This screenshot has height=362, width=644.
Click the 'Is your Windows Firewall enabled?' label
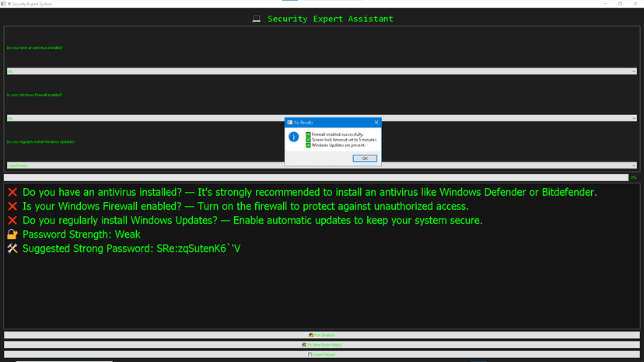click(x=34, y=95)
